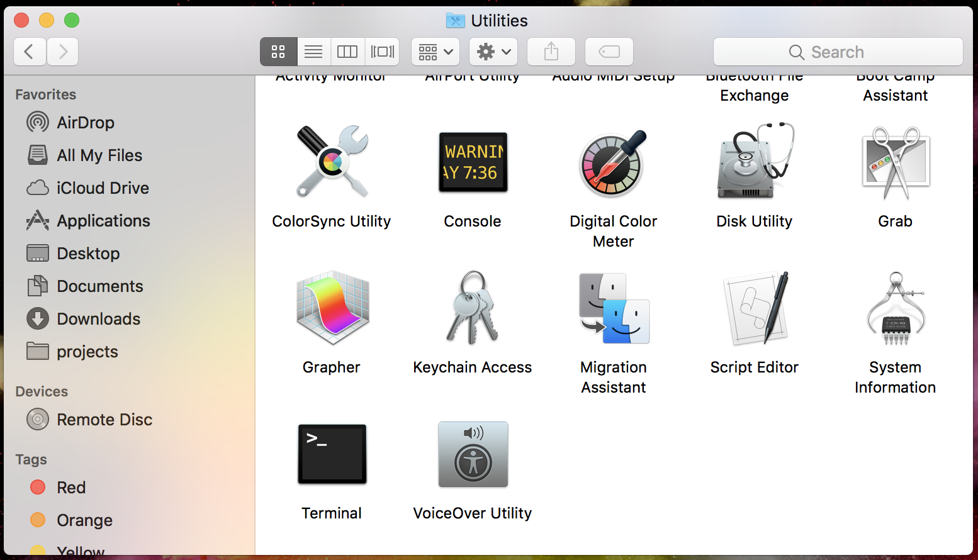
Task: Select the Digital Color Meter icon
Action: click(614, 163)
